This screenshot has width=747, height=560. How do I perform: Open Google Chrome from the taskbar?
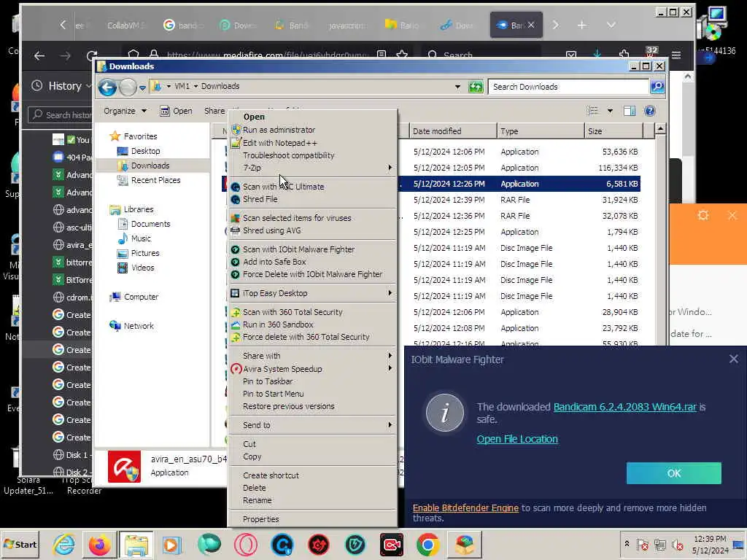coord(427,545)
